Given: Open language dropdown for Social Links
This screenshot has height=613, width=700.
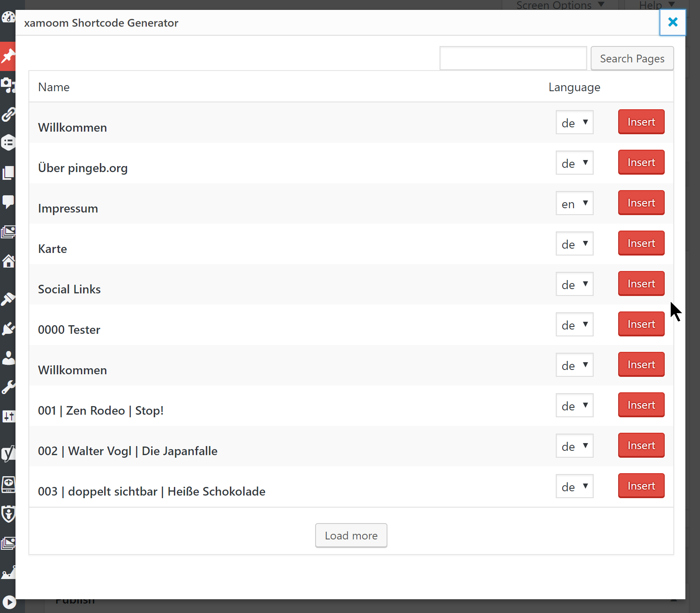Looking at the screenshot, I should [574, 284].
